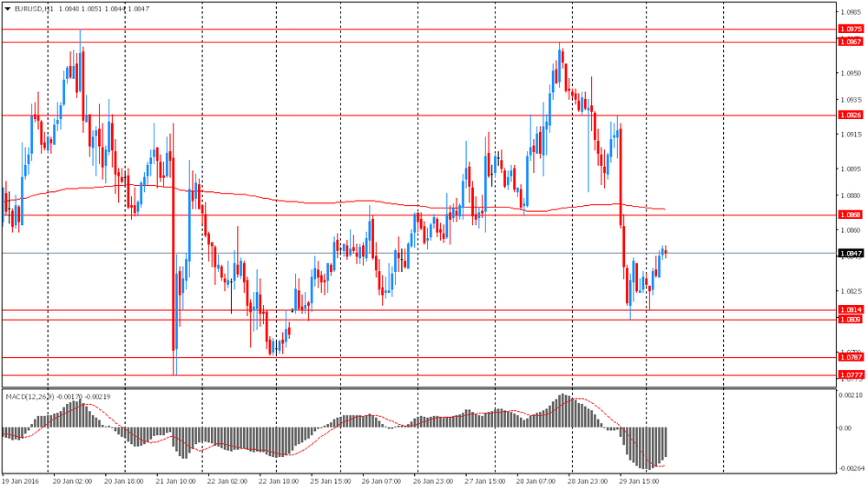
Task: Click the 1.0868 price level label
Action: (x=851, y=215)
